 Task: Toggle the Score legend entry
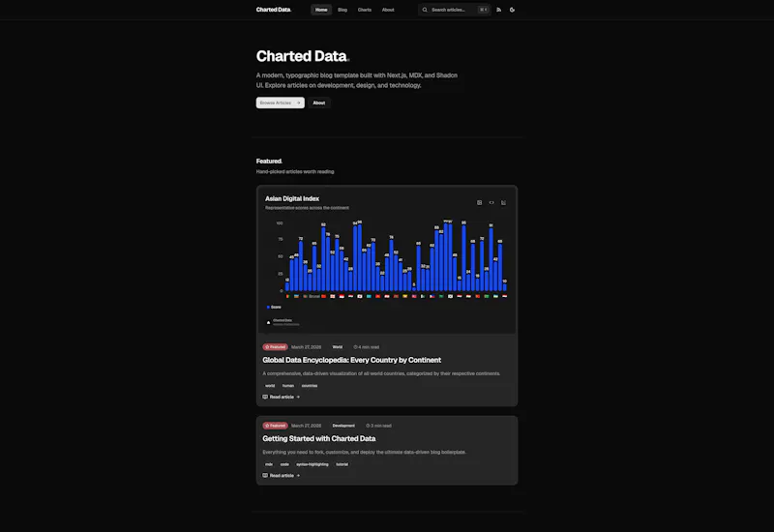tap(274, 307)
